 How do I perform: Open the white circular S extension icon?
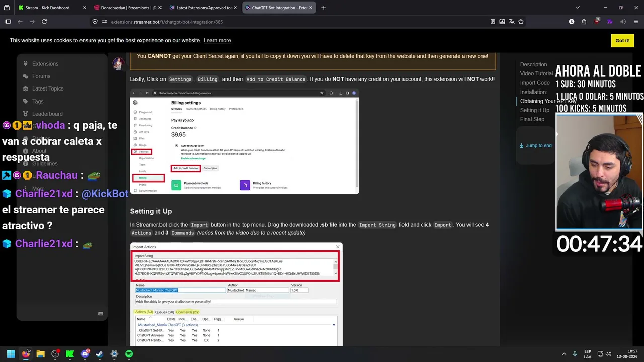[x=572, y=22]
